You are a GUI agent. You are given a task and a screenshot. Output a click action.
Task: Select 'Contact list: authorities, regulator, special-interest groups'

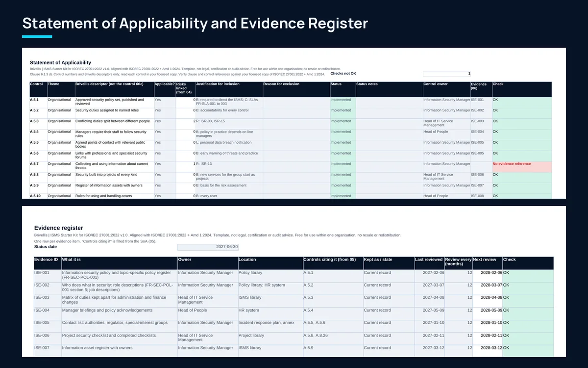click(119, 326)
